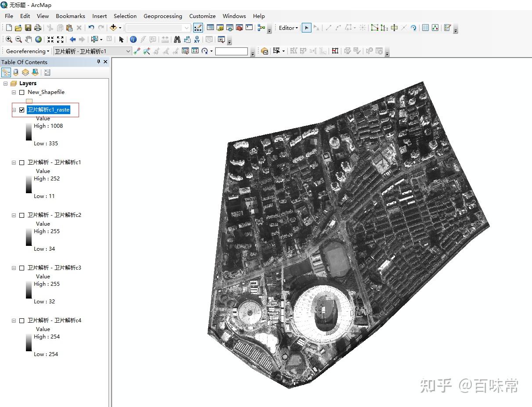Select the Zoom In tool

pos(9,40)
